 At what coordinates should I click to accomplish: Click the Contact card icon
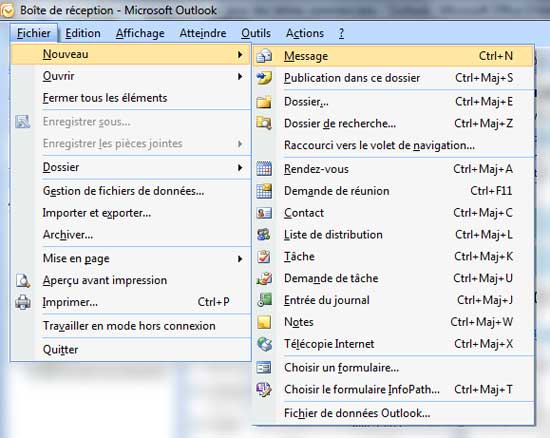coord(264,213)
